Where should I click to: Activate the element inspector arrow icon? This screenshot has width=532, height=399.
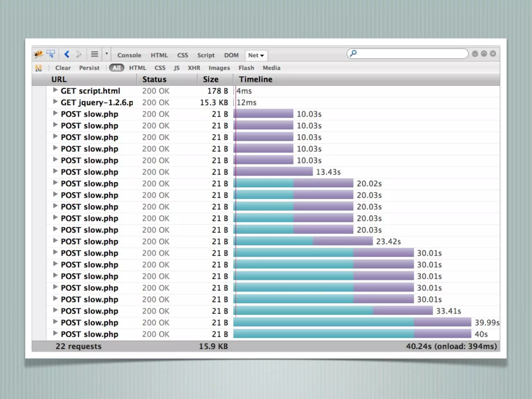pos(51,54)
